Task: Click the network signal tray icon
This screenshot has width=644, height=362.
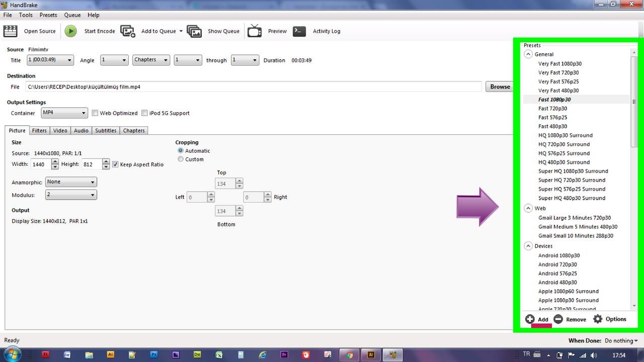Action: (x=583, y=355)
